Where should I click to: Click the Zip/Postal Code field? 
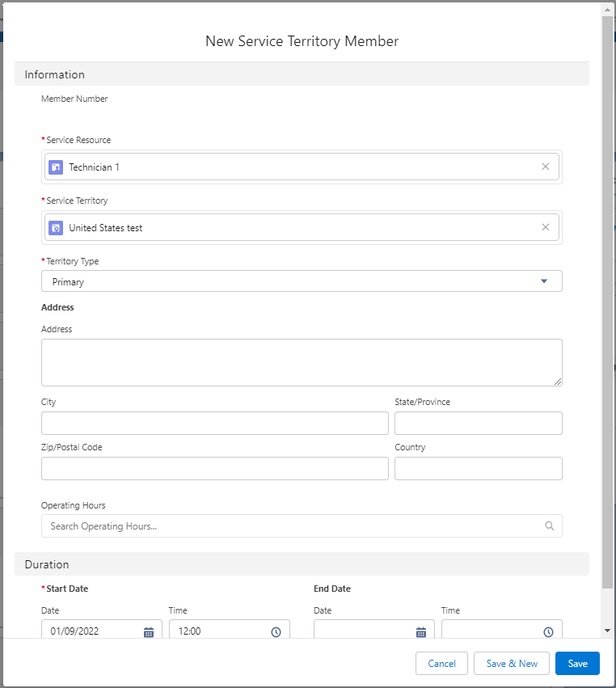(x=214, y=469)
